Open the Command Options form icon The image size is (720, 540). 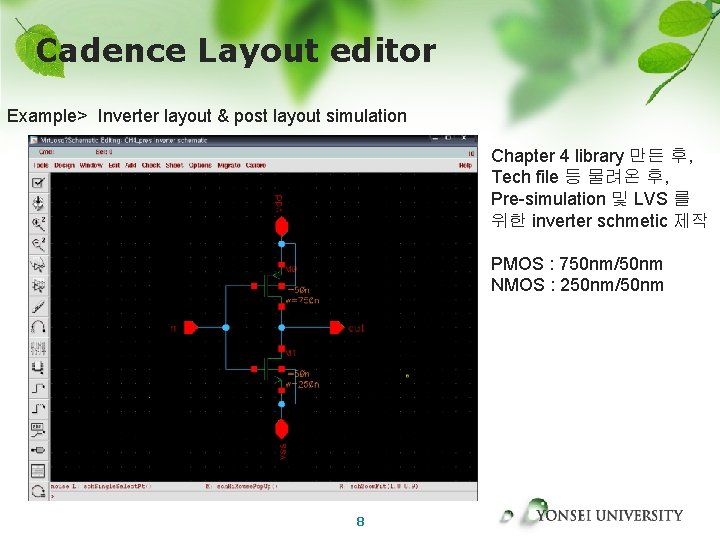(38, 471)
